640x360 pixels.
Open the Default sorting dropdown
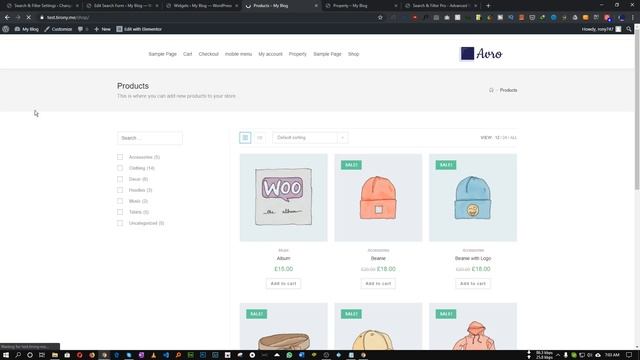(x=310, y=138)
